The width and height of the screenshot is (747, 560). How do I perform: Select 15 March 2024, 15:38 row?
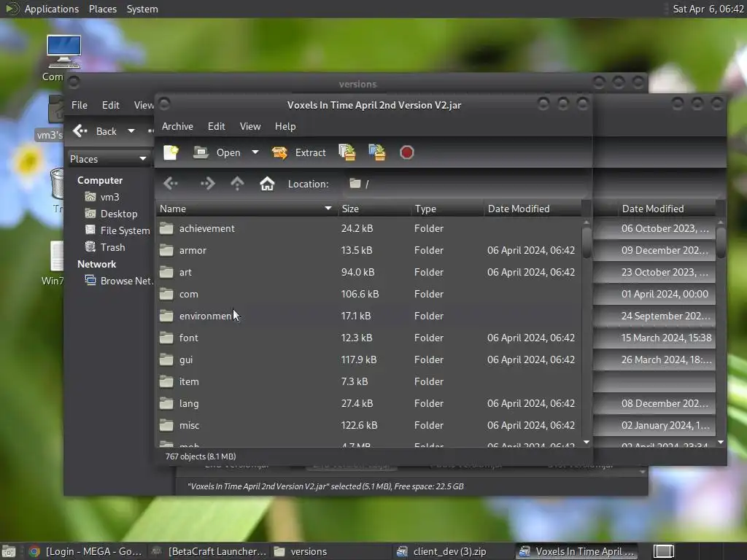[655, 338]
